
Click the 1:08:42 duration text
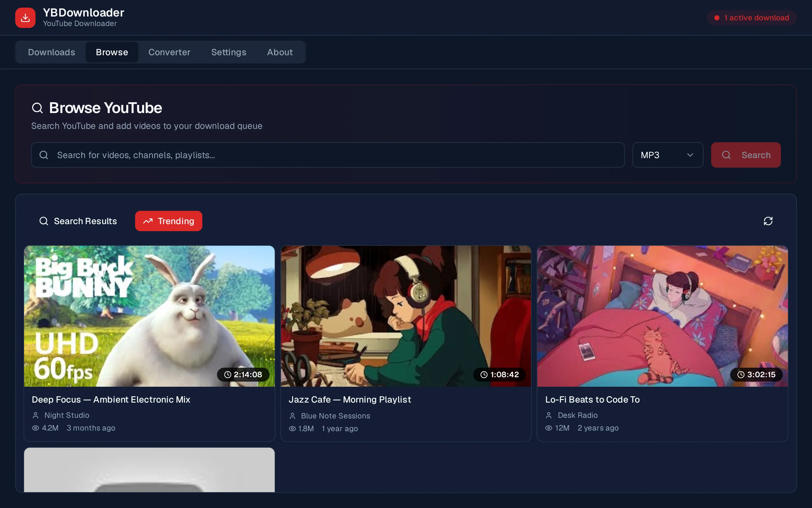point(505,375)
